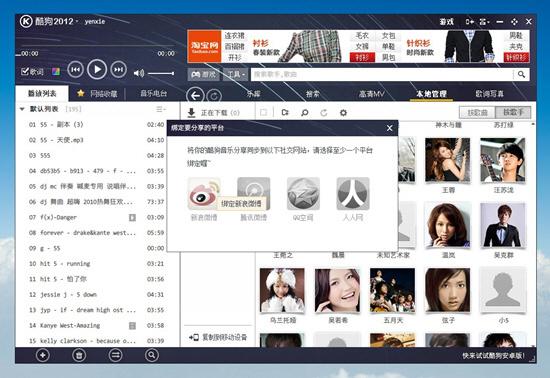Play the current track
Screen dimensions: 550x378
[97, 69]
